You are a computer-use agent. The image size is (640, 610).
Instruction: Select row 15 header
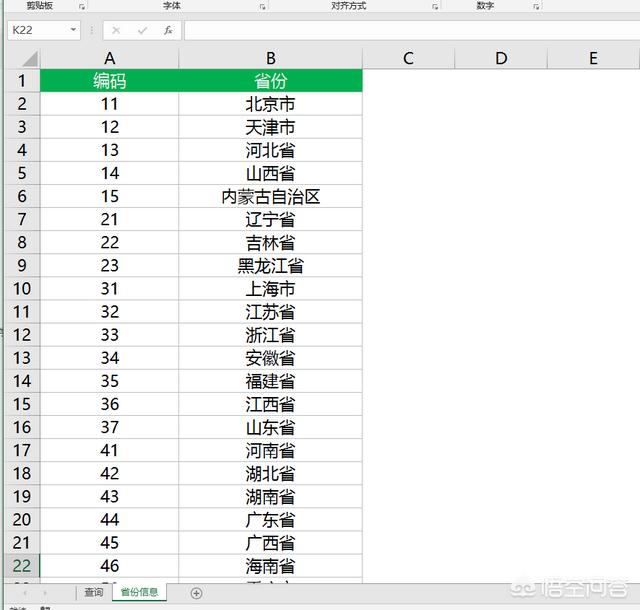tap(22, 404)
